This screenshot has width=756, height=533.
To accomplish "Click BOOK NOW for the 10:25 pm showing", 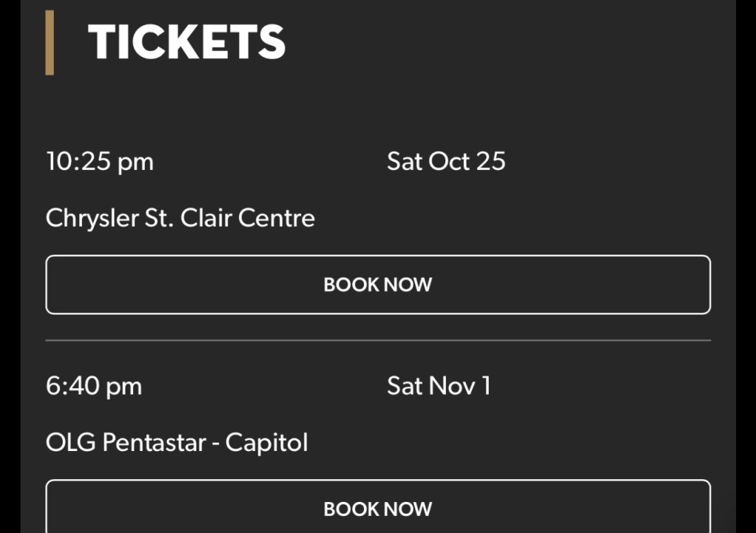I will tap(378, 285).
